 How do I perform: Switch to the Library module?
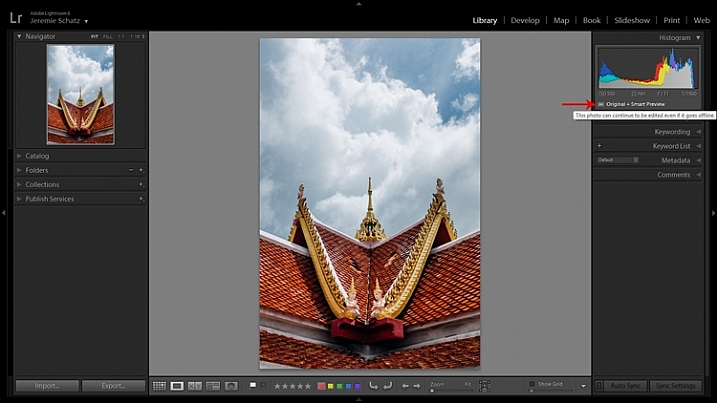pos(485,20)
